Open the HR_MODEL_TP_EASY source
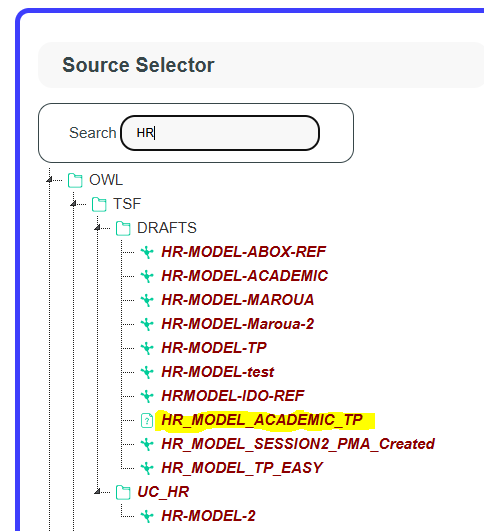This screenshot has width=484, height=531. click(x=242, y=468)
